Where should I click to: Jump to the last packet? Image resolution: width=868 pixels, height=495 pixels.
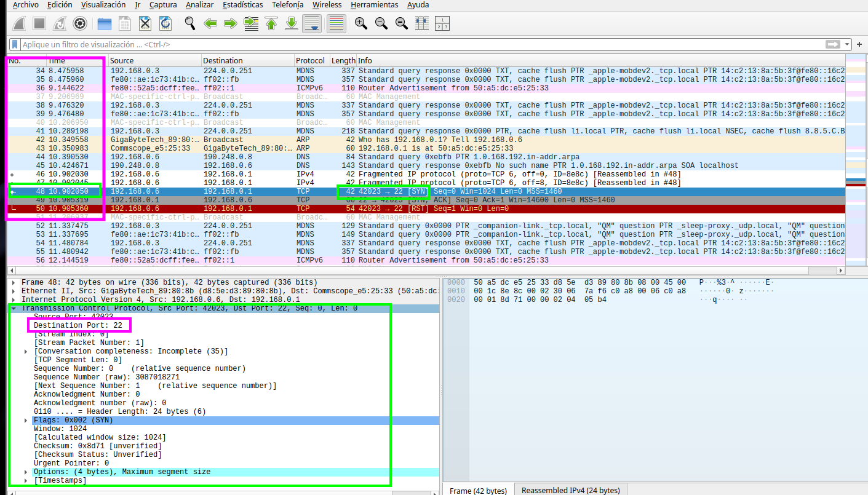click(x=292, y=24)
